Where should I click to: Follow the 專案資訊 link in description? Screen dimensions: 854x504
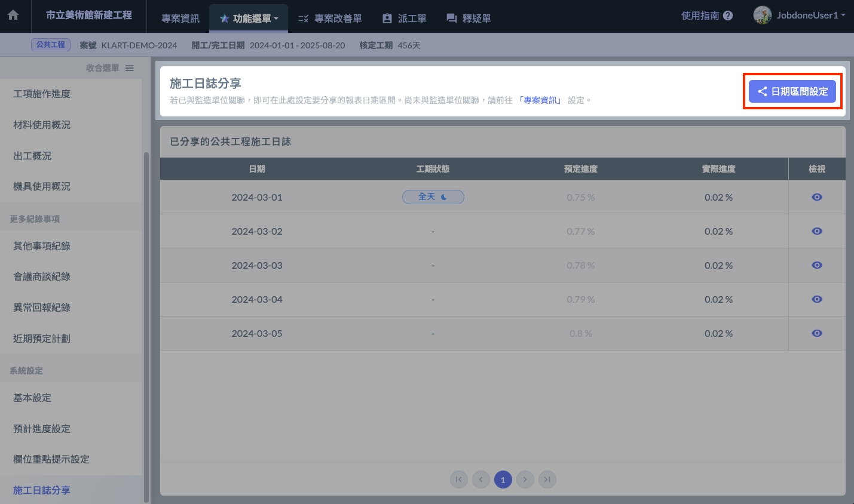click(541, 100)
